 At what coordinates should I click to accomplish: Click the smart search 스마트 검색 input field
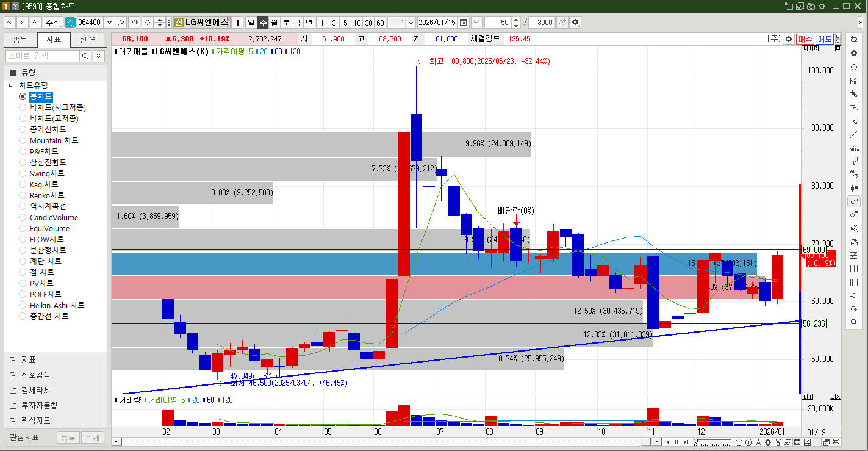(x=43, y=56)
